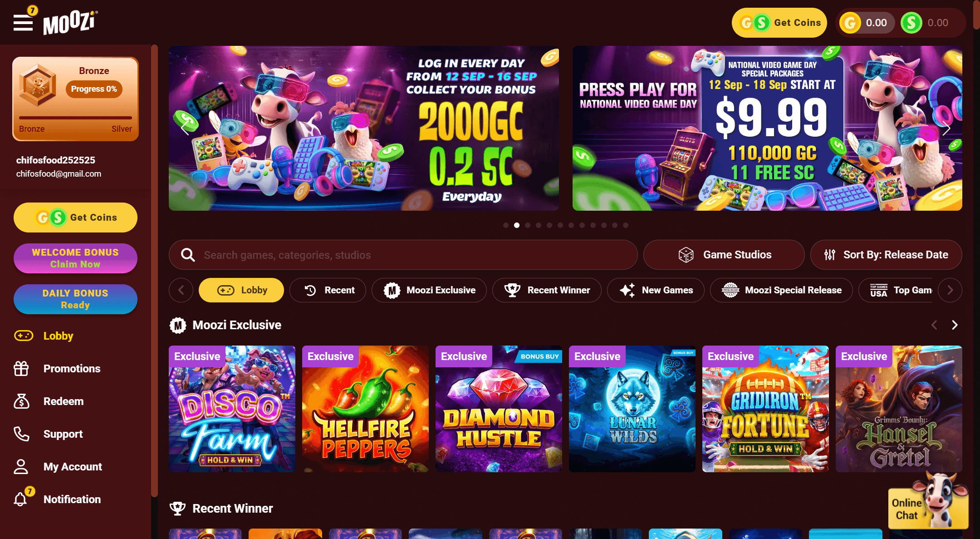
Task: Click the Notification bell icon in sidebar
Action: [21, 499]
